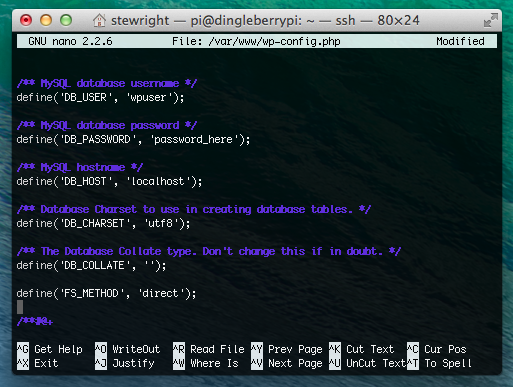513x387 pixels.
Task: Click the ^V Next Page shortcut
Action: 287,363
